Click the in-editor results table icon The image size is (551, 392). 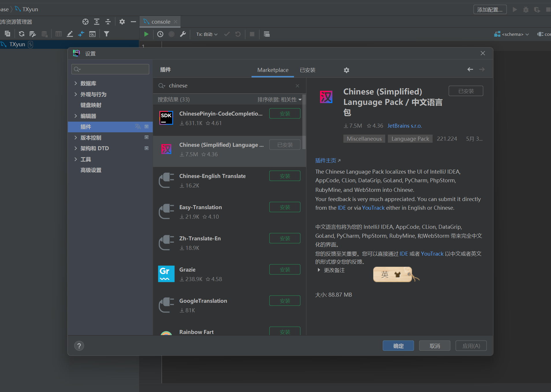pyautogui.click(x=267, y=34)
